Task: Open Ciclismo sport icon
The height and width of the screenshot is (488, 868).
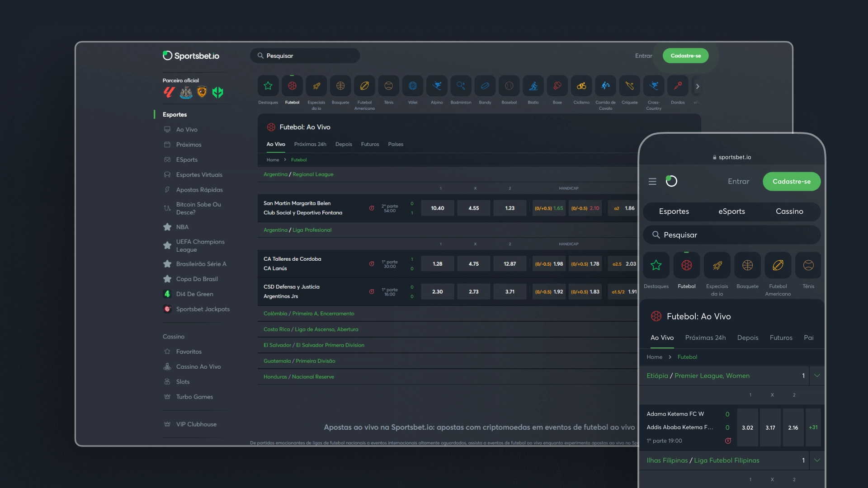Action: pos(581,86)
